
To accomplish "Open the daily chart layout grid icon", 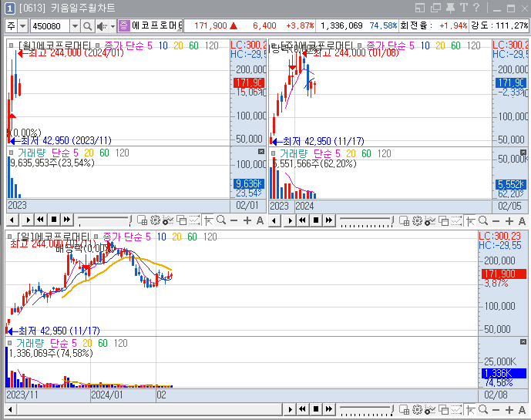I will [405, 410].
